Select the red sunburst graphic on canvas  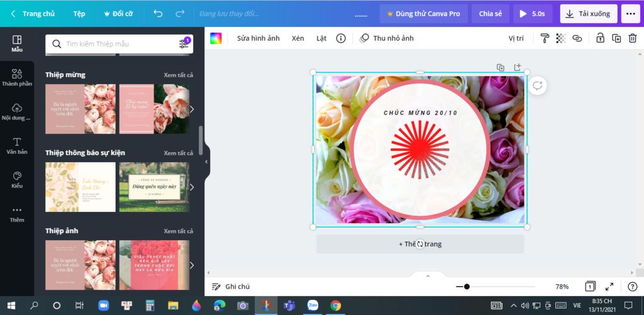[x=419, y=150]
